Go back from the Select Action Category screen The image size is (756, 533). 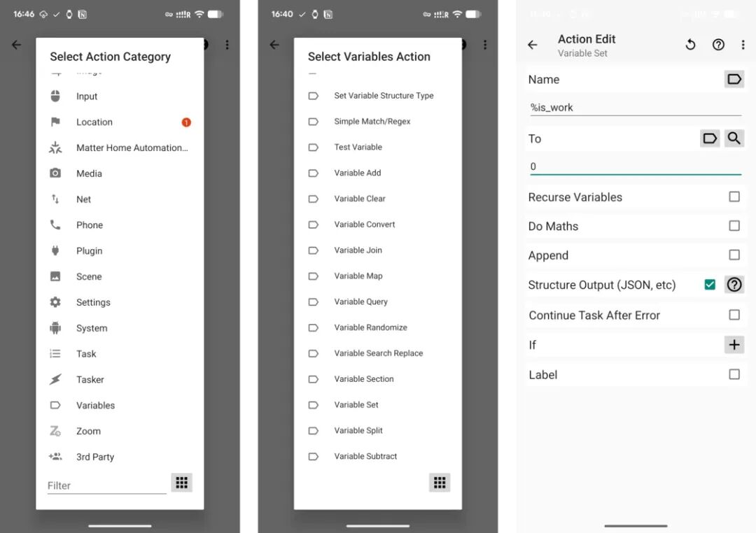(x=16, y=45)
